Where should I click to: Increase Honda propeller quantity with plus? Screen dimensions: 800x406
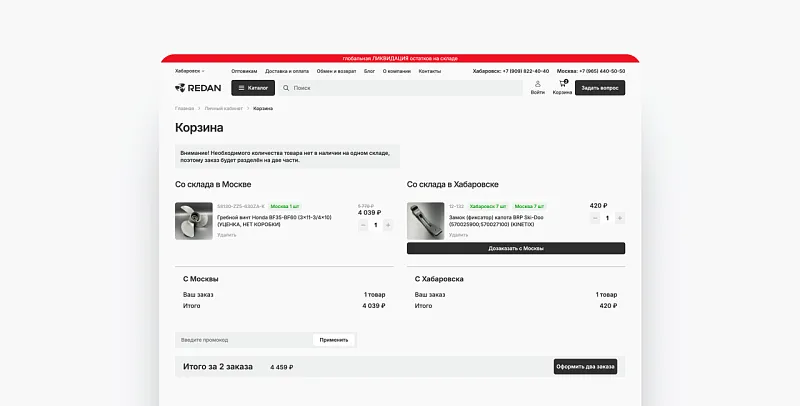tap(388, 225)
